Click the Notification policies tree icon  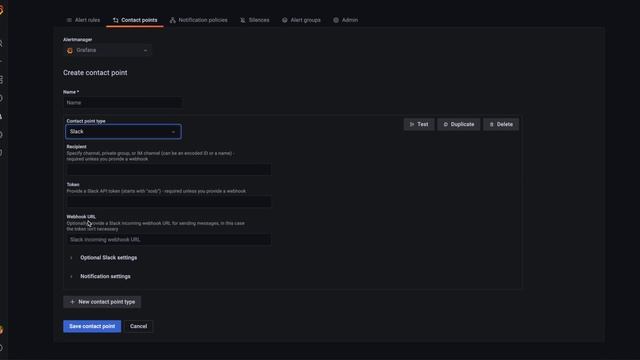173,20
